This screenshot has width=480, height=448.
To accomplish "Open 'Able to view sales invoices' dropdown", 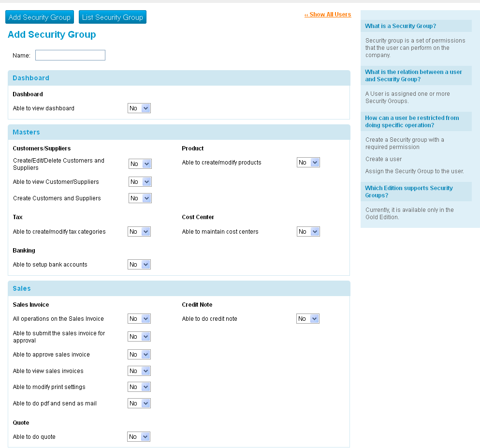I will click(139, 371).
